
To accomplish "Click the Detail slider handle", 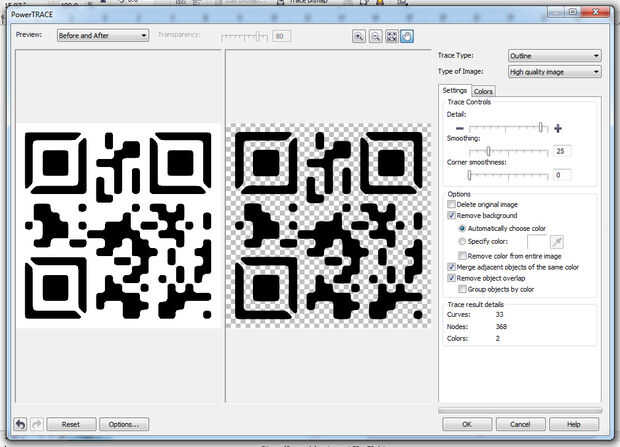I will pos(541,127).
